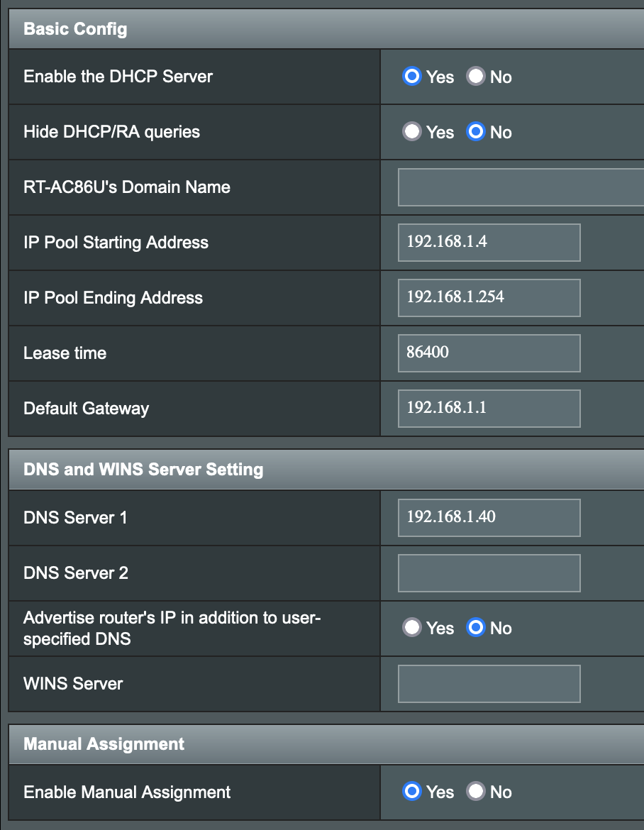Viewport: 644px width, 830px height.
Task: Focus the IP Pool Starting Address field
Action: pyautogui.click(x=489, y=243)
